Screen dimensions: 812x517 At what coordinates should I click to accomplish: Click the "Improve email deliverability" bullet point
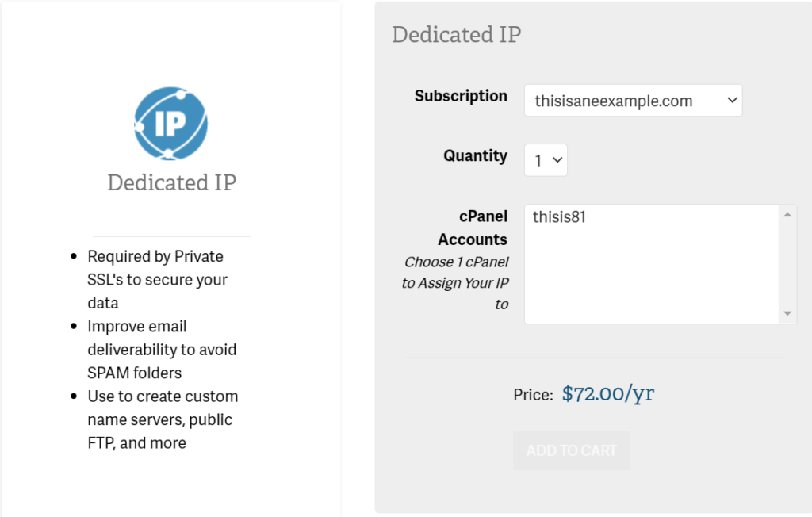point(162,349)
